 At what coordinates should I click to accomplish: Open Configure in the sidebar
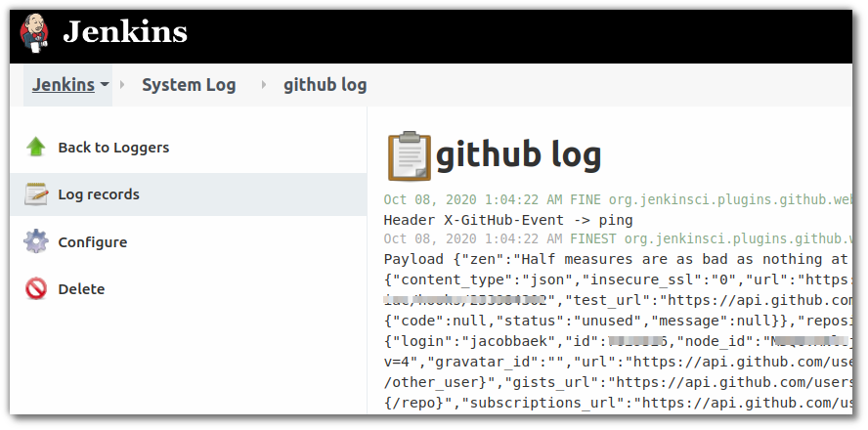click(93, 242)
